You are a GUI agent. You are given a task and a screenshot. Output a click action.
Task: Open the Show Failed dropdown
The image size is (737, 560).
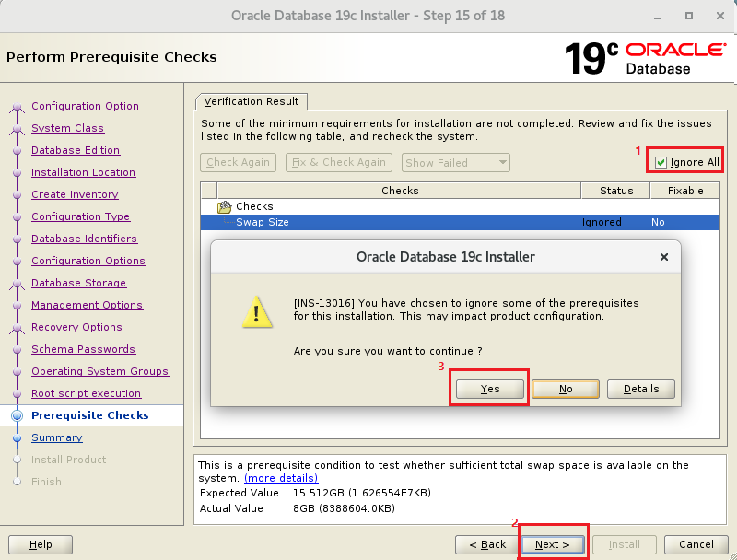click(x=455, y=162)
